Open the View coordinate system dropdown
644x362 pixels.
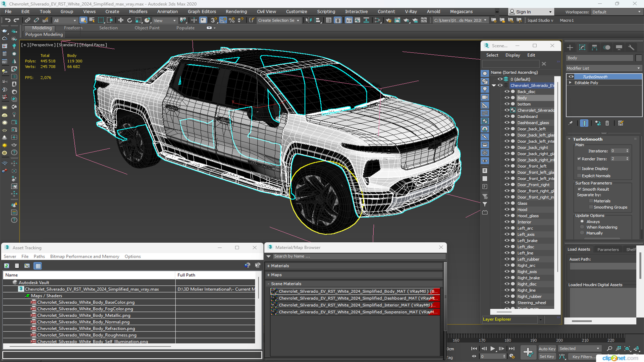[165, 20]
